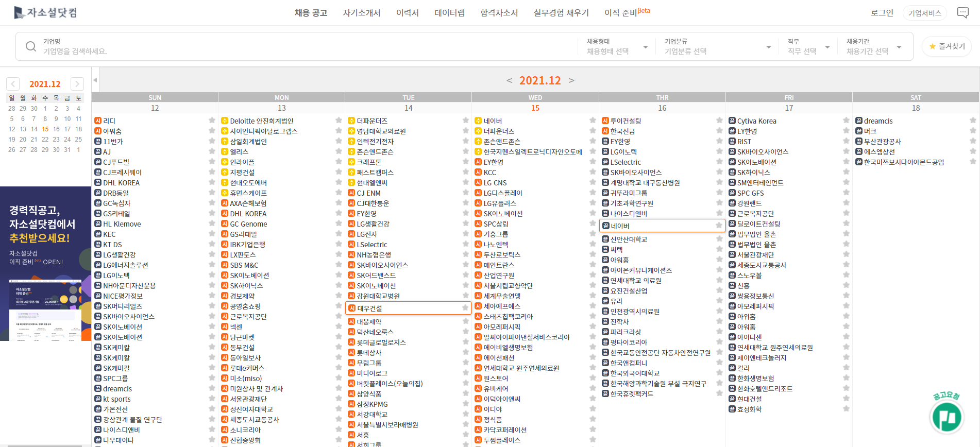Open the 채용 공고 tab
The image size is (980, 447).
point(311,13)
